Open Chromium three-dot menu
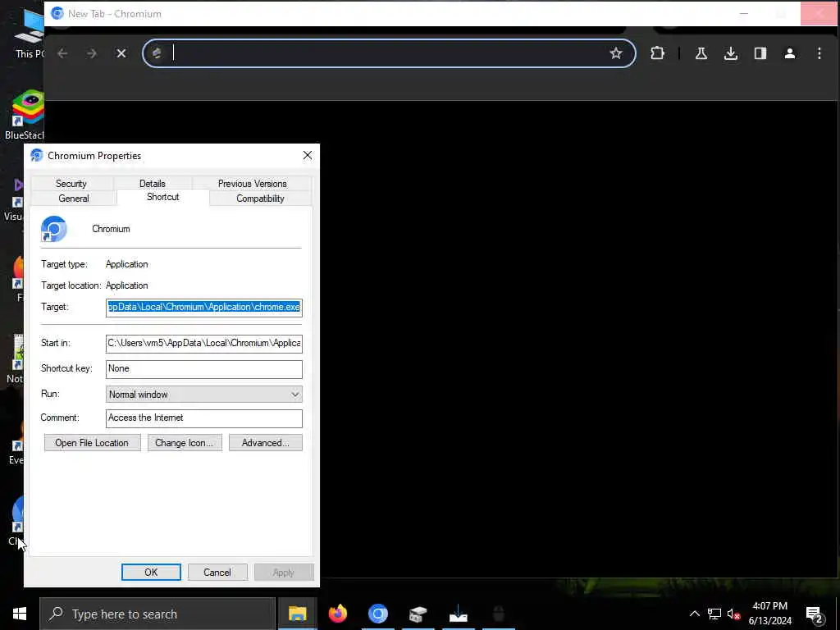 819,53
